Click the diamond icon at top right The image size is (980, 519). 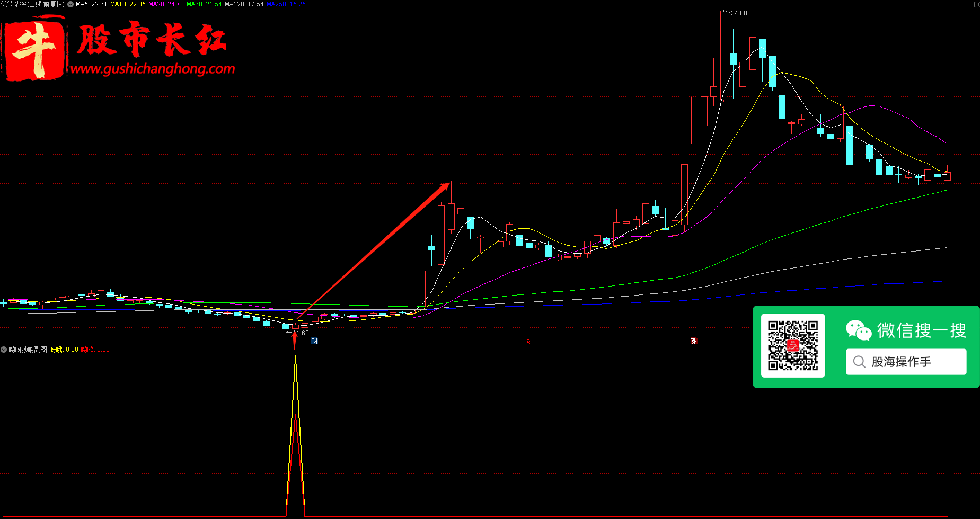(967, 4)
